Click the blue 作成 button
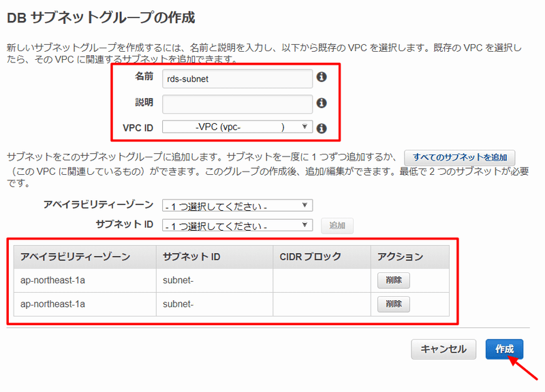 (x=504, y=348)
